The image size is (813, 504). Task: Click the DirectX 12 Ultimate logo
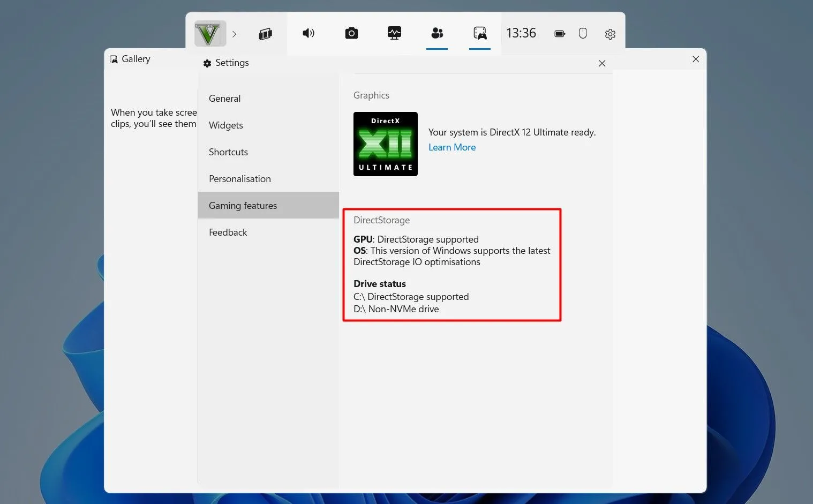(x=385, y=144)
